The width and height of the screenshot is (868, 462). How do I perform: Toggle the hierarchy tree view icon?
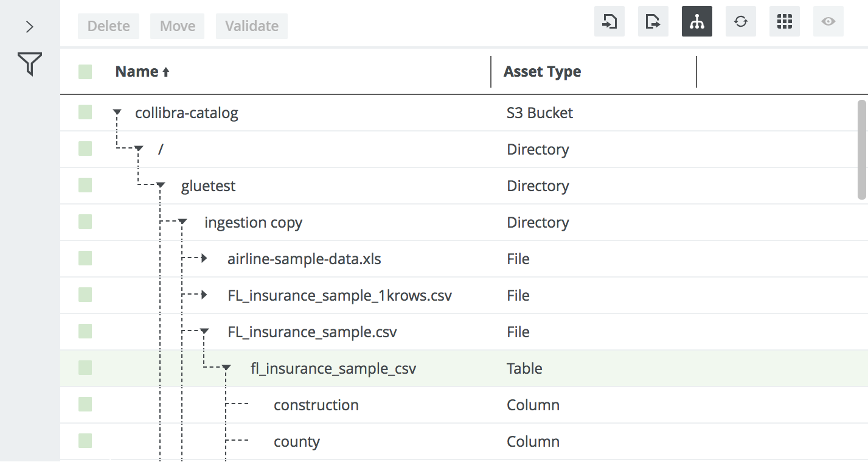click(696, 22)
